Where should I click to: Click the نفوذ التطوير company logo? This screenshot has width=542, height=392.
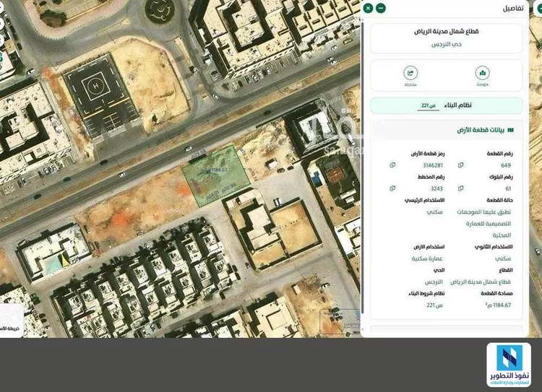[x=509, y=365]
